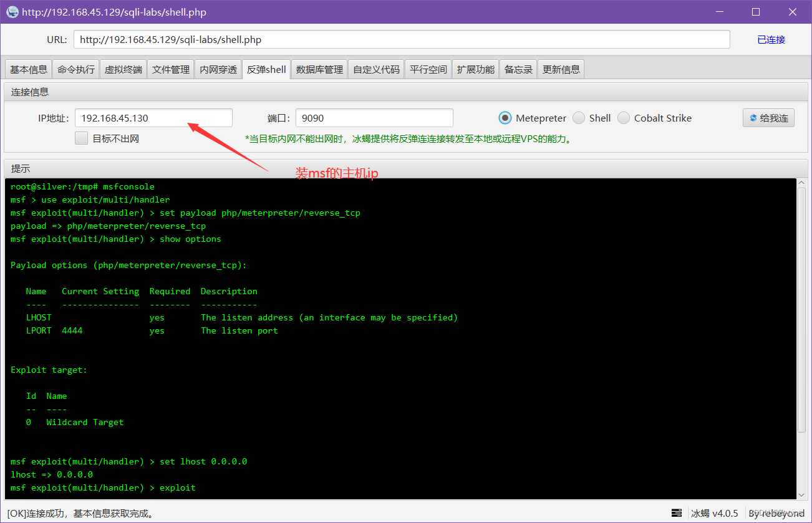The height and width of the screenshot is (523, 812).
Task: Open the 平行空间 tab
Action: point(428,69)
